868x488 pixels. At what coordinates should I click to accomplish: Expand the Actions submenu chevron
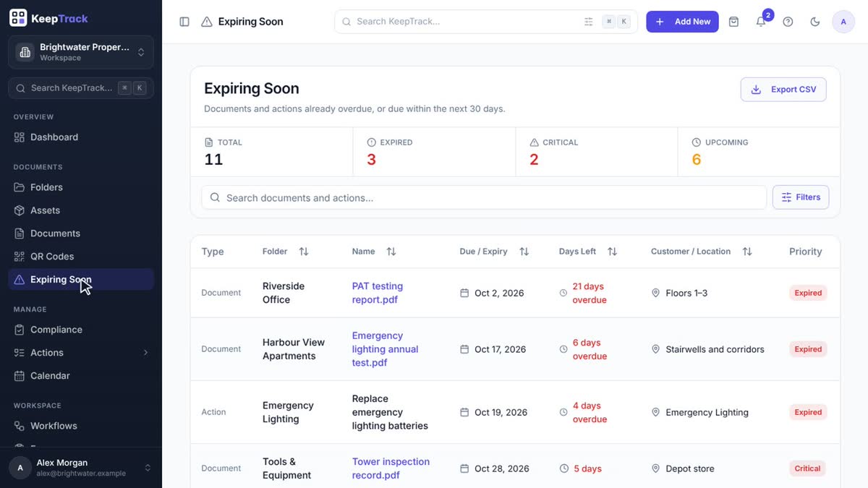click(145, 353)
